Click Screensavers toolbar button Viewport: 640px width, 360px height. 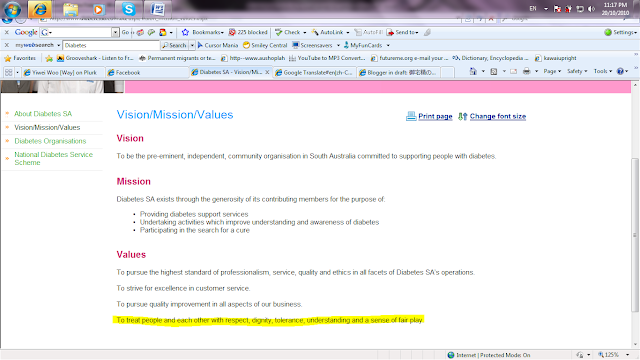point(312,45)
